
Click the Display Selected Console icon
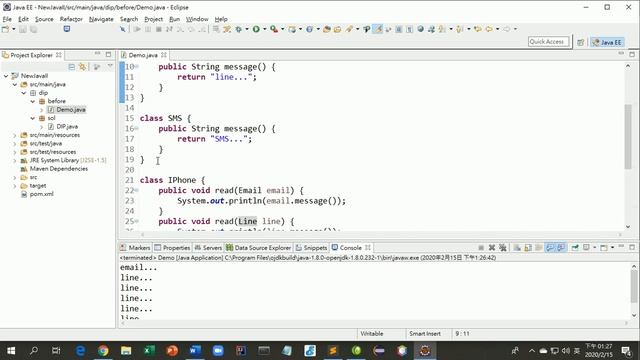(586, 248)
